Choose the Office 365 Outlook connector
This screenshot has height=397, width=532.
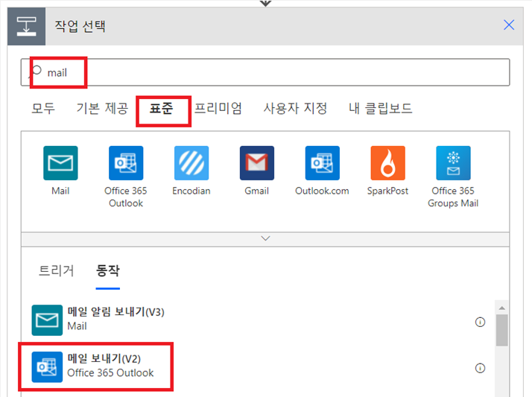coord(126,163)
